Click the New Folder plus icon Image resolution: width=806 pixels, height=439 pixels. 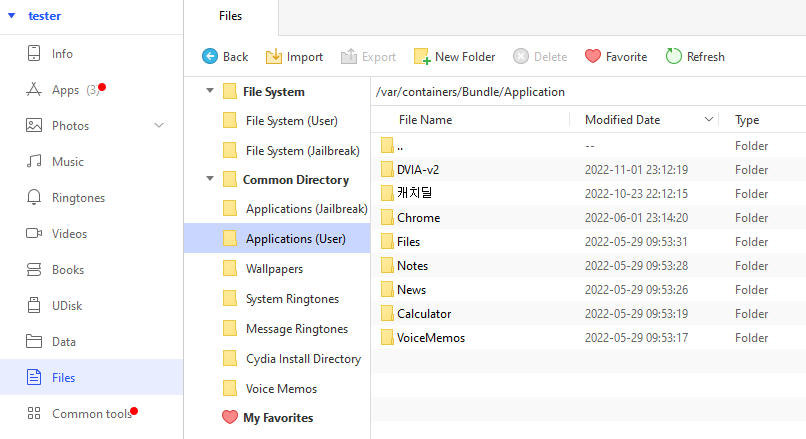(422, 57)
